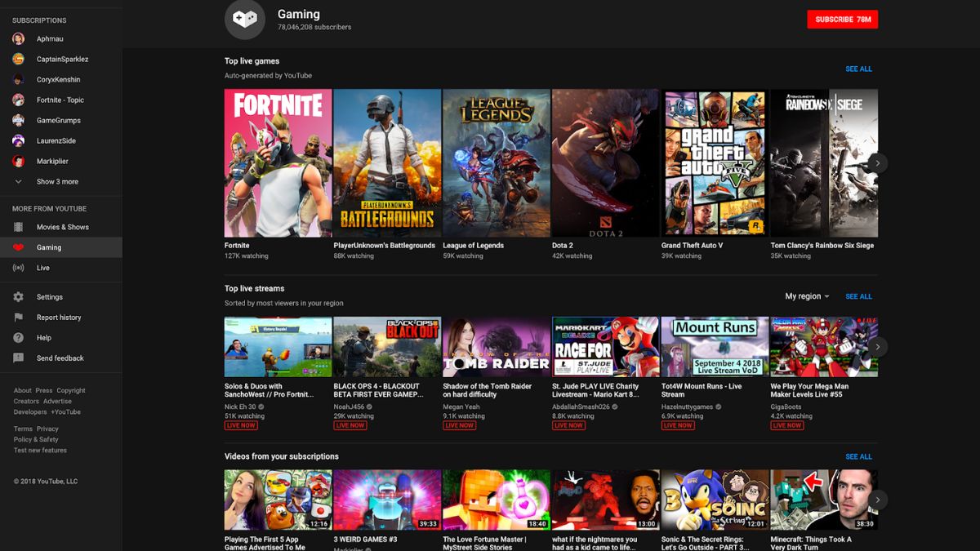
Task: Open CaptainSparklez in subscriptions list
Action: click(x=62, y=60)
